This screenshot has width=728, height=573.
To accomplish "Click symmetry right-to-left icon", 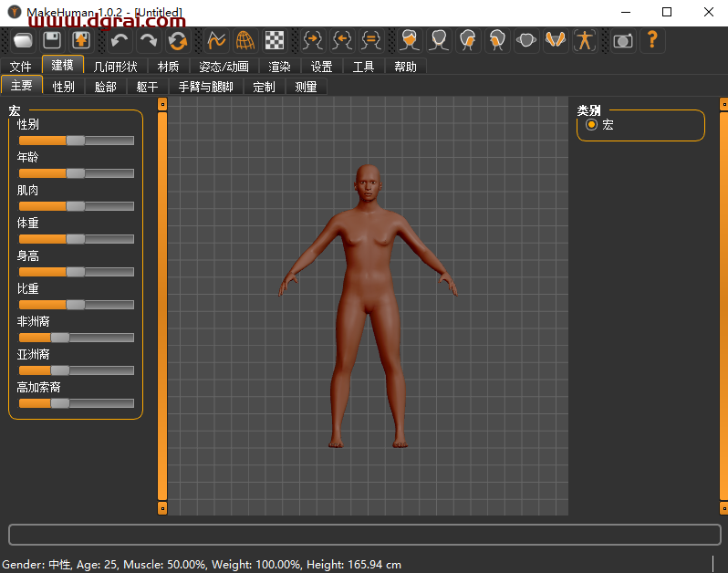I will 313,40.
